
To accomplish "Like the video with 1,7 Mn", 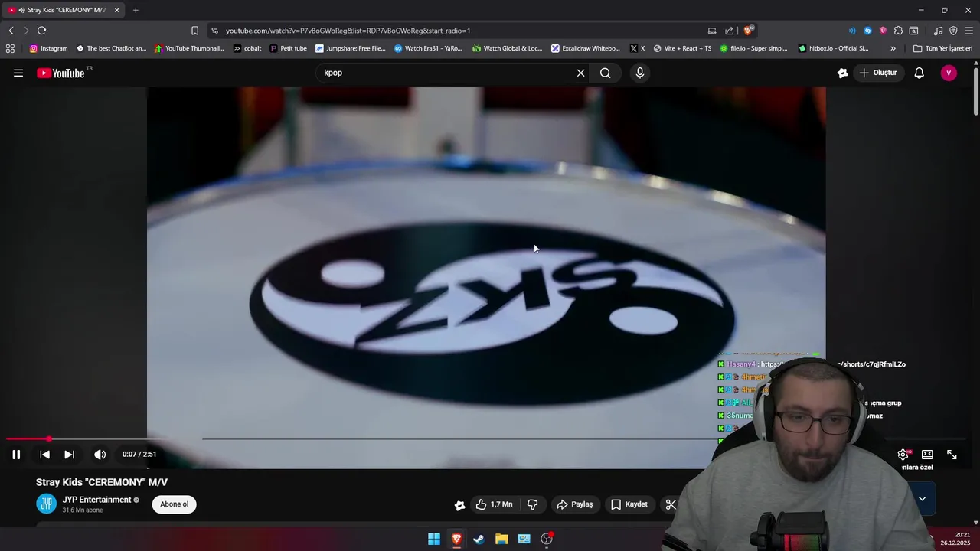I will [494, 504].
